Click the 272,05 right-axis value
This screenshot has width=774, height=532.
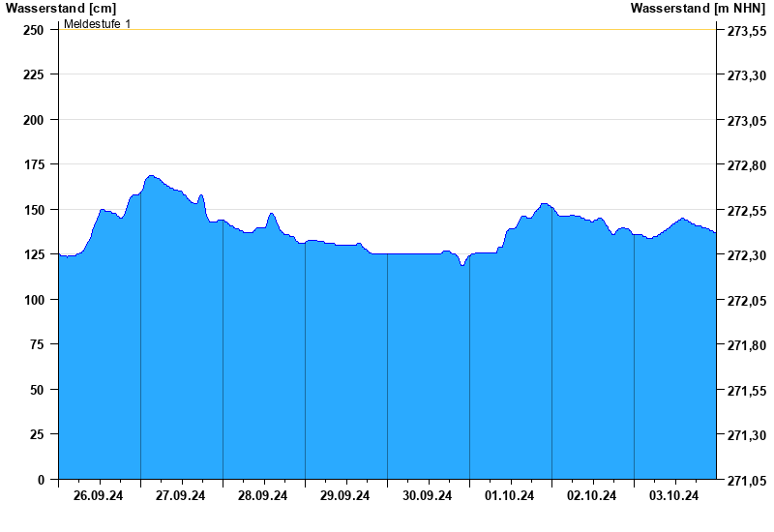[x=747, y=301]
